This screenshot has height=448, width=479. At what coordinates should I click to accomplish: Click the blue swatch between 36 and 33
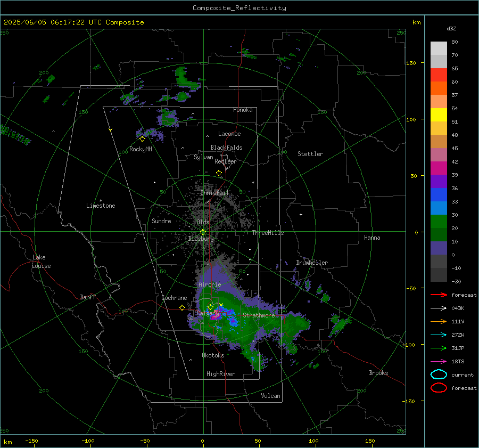pos(439,194)
